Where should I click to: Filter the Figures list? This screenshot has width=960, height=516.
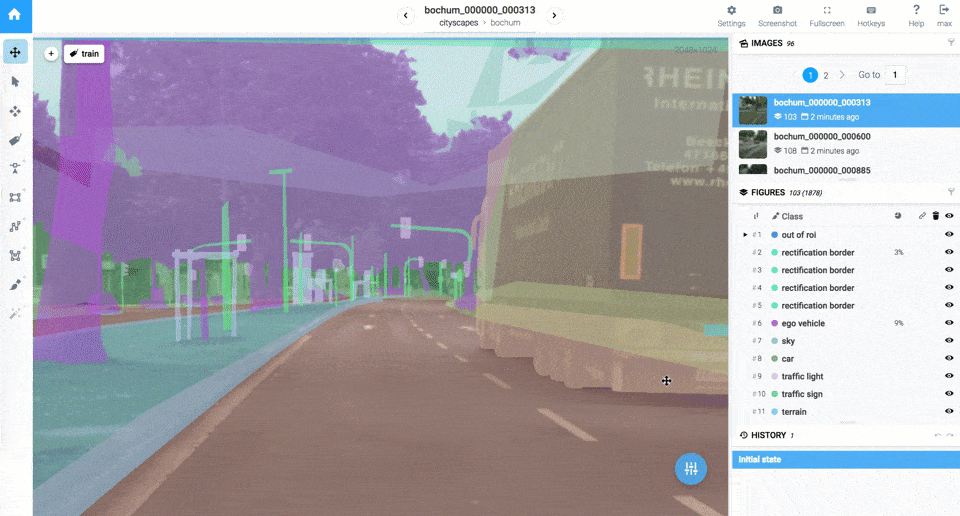[951, 192]
